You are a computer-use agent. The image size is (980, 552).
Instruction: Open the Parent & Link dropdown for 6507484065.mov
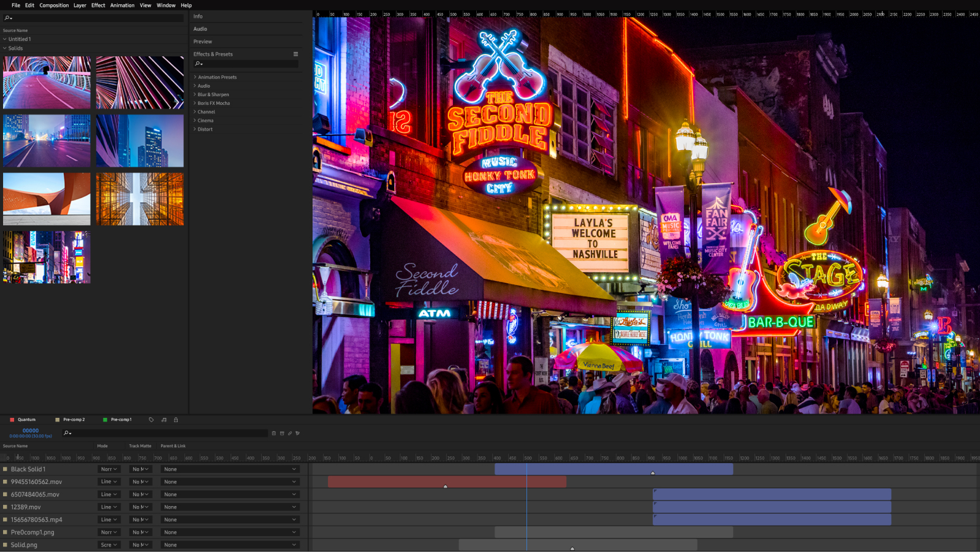point(230,494)
